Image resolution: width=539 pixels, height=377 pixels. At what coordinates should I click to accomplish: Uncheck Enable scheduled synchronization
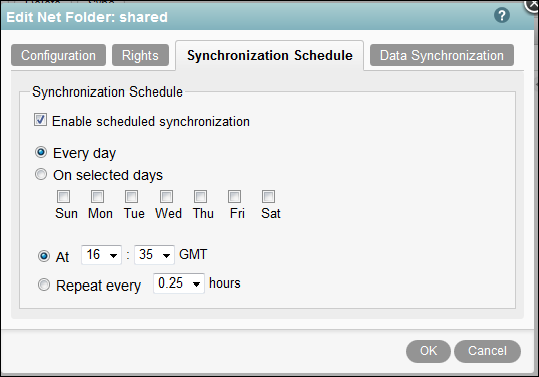point(40,120)
